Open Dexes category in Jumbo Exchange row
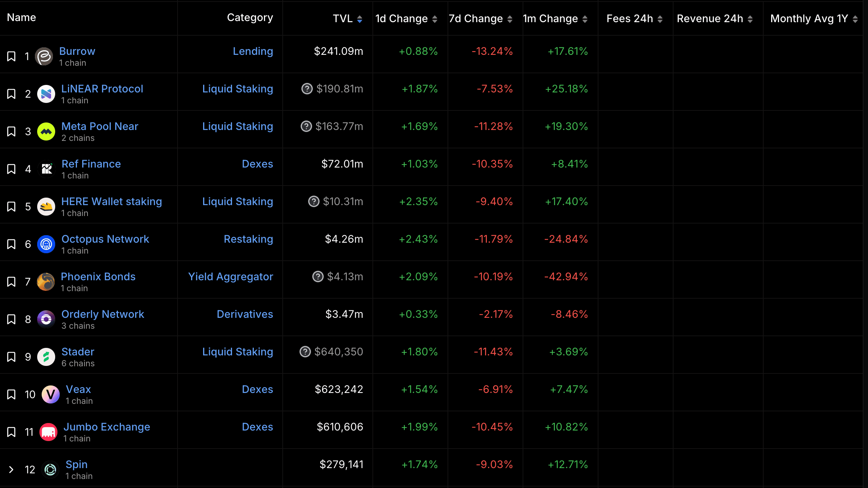Screen dimensions: 868x488 (x=257, y=427)
